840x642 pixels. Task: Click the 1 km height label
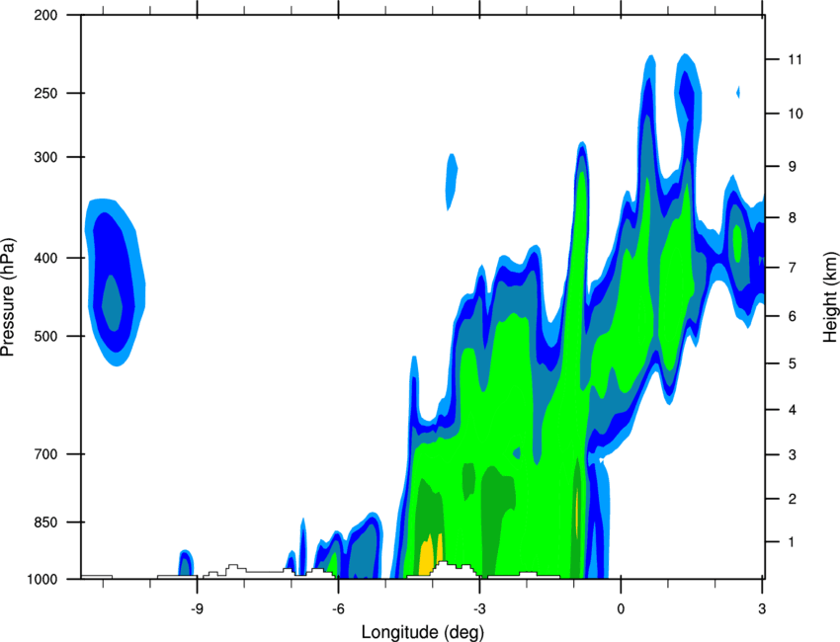pyautogui.click(x=792, y=542)
